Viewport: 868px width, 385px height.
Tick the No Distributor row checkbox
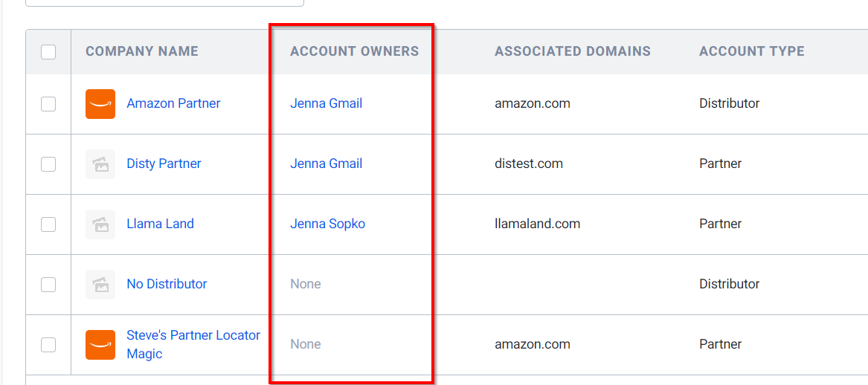pyautogui.click(x=48, y=285)
